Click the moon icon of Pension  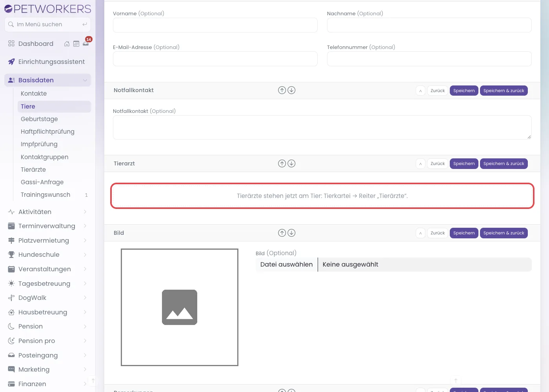(x=11, y=327)
